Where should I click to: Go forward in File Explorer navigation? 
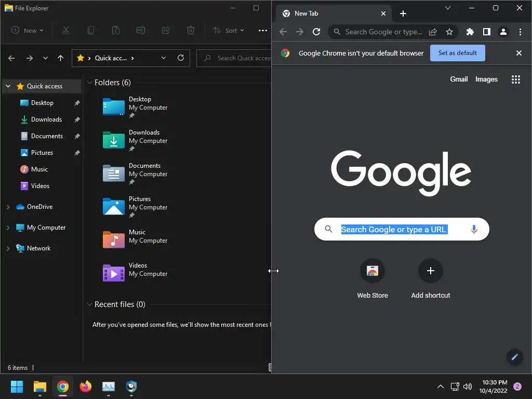(x=30, y=58)
